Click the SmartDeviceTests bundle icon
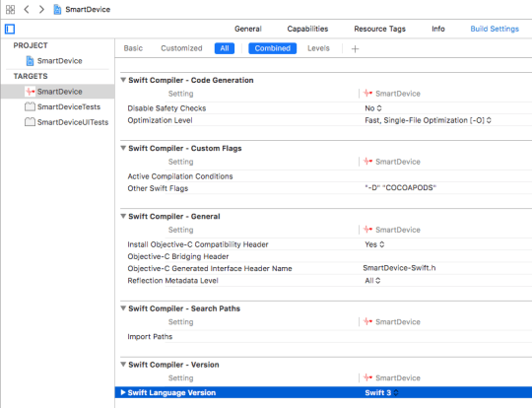Viewport: 532px width, 408px height. pos(30,106)
